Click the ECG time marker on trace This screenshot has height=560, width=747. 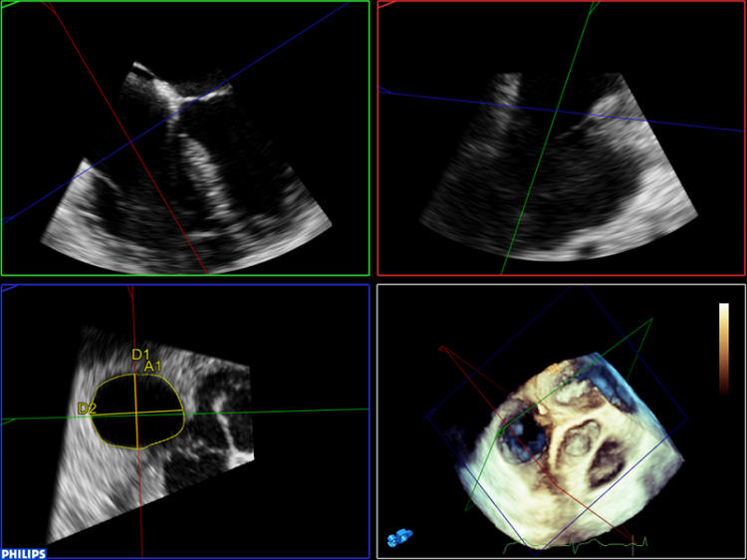pyautogui.click(x=631, y=544)
